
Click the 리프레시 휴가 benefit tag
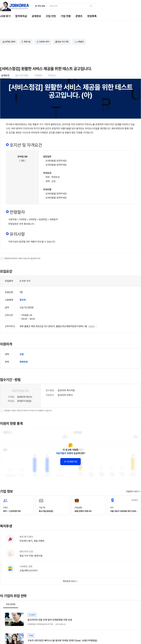[x=43, y=42]
